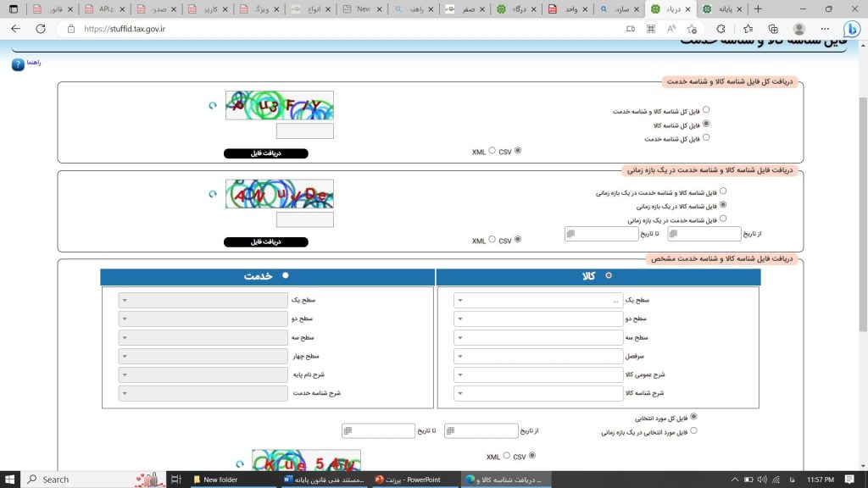The image size is (868, 488).
Task: Choose XML format in time range section
Action: (492, 240)
